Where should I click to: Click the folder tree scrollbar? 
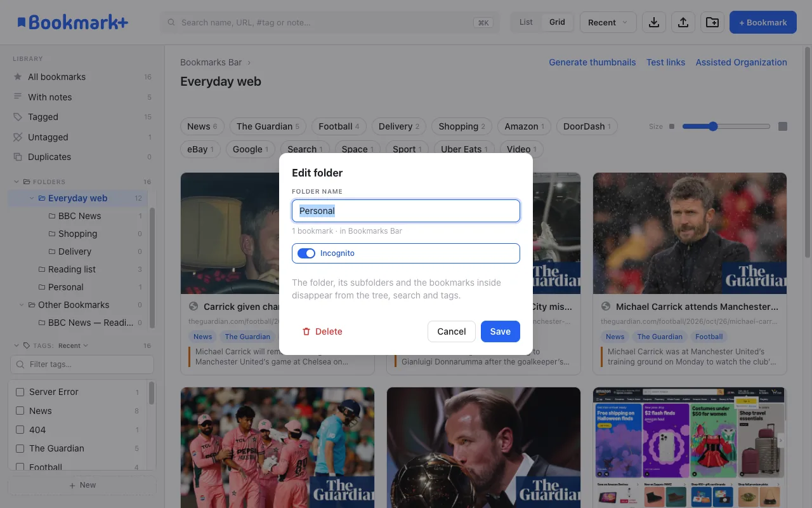click(x=152, y=269)
